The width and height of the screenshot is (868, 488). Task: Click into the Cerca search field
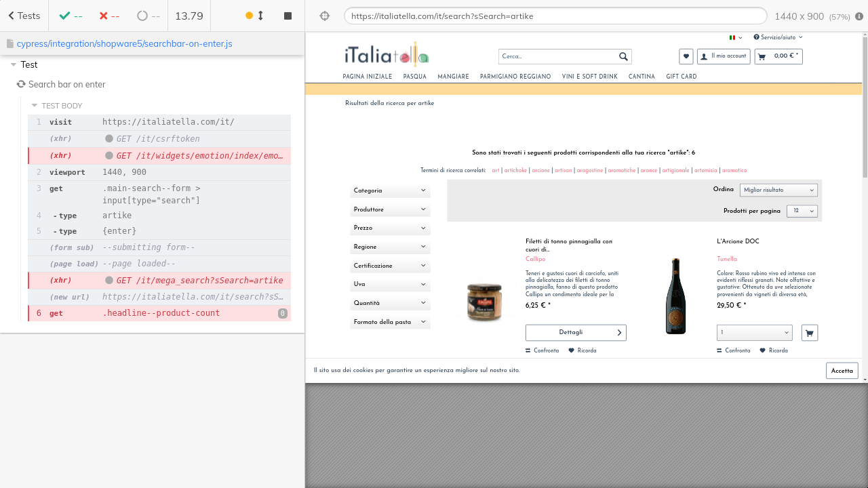pyautogui.click(x=557, y=57)
